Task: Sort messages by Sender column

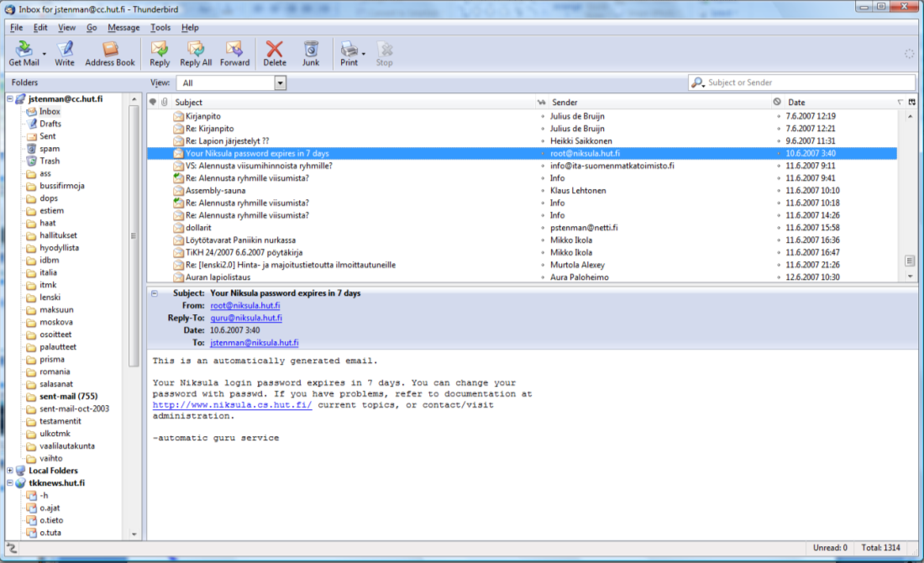Action: [x=660, y=102]
